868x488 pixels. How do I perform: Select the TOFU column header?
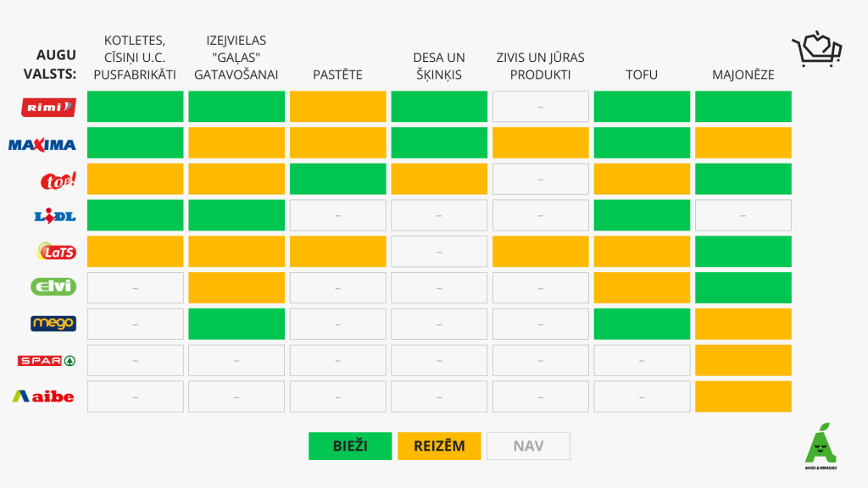(642, 75)
